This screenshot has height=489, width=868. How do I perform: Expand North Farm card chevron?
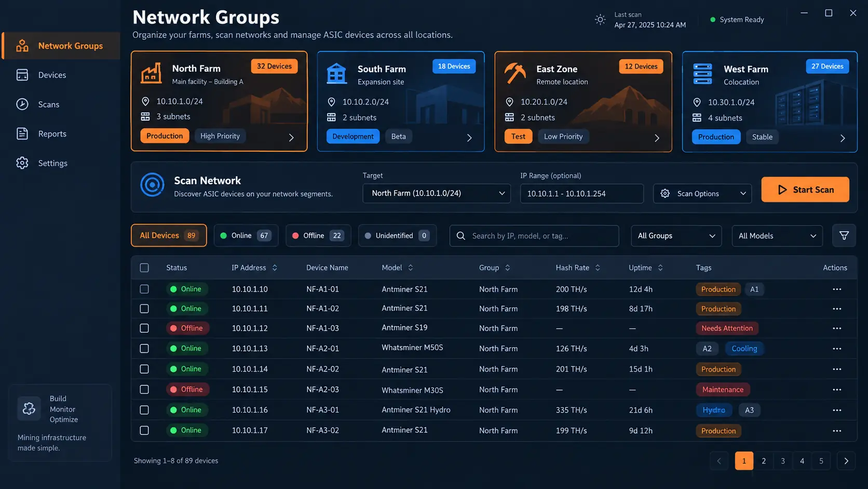click(x=291, y=138)
